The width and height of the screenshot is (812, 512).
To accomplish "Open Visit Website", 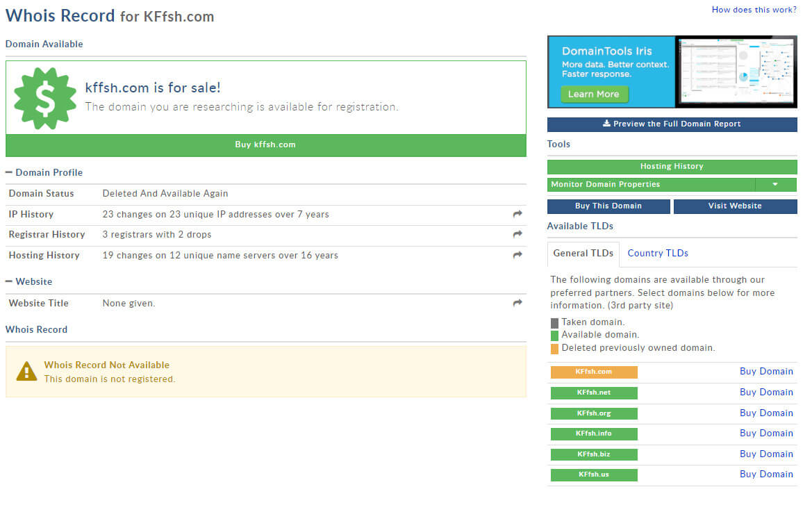I will 735,206.
